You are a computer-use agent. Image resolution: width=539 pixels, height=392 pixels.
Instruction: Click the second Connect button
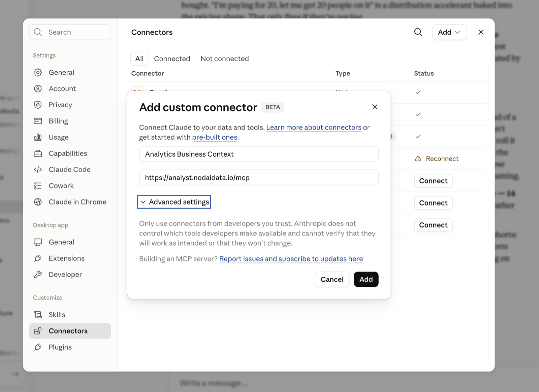[x=433, y=203]
